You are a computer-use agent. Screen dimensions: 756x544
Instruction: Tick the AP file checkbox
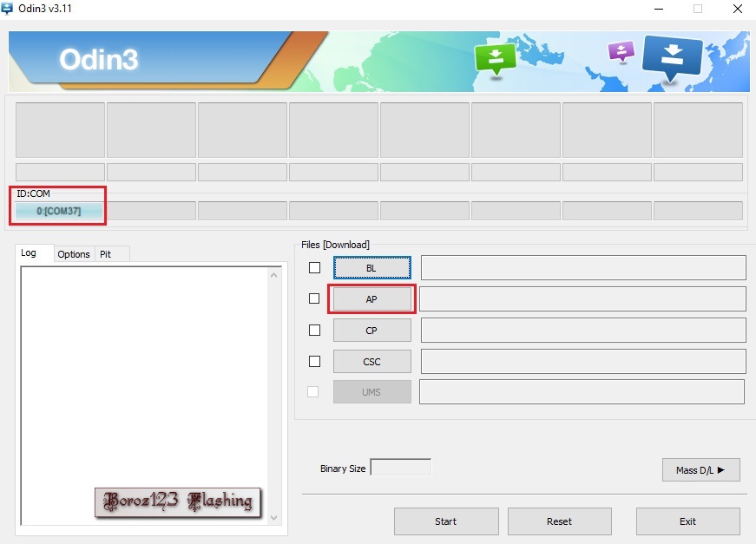(314, 298)
